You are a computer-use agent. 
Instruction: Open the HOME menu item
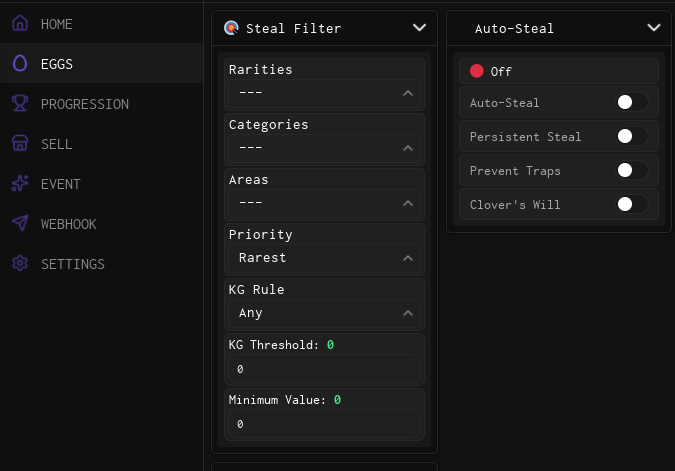point(102,24)
